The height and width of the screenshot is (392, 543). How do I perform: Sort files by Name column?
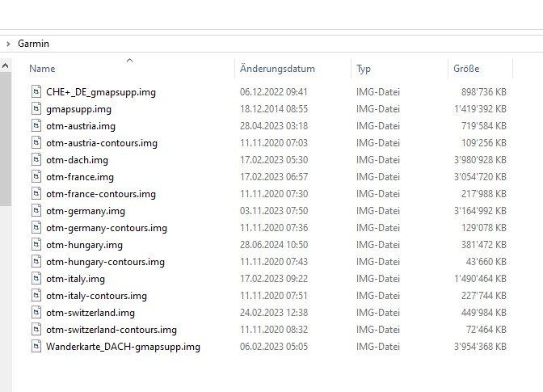click(x=42, y=69)
